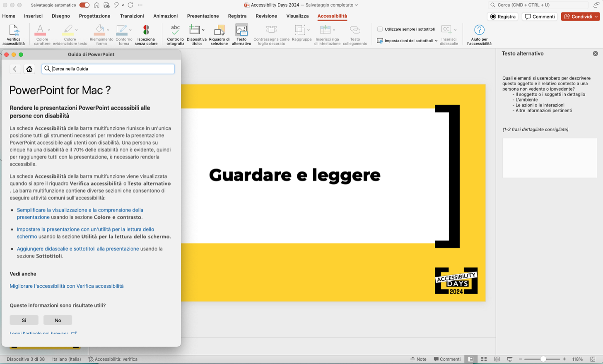The height and width of the screenshot is (364, 603).
Task: Switch to slide sorter view
Action: coord(484,359)
